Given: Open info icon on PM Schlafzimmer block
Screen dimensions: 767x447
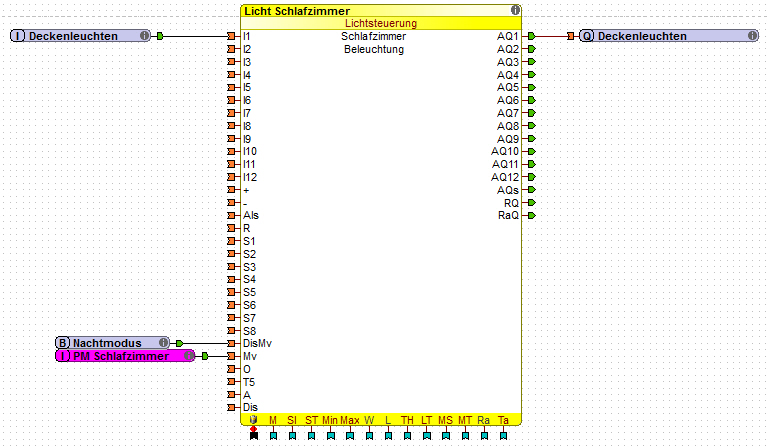Looking at the screenshot, I should pos(189,356).
